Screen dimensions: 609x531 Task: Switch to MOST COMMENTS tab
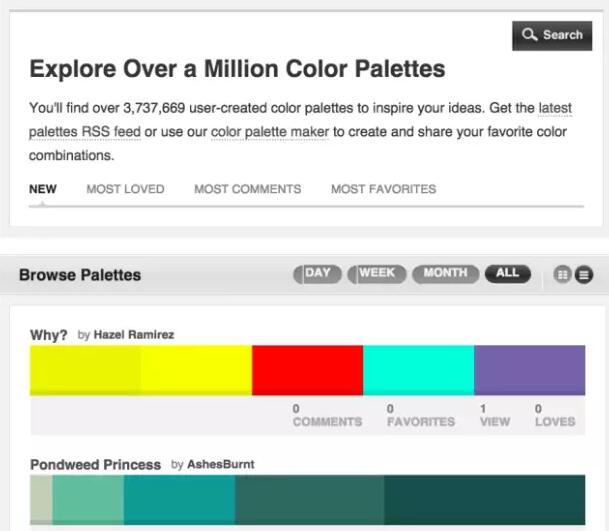[247, 189]
